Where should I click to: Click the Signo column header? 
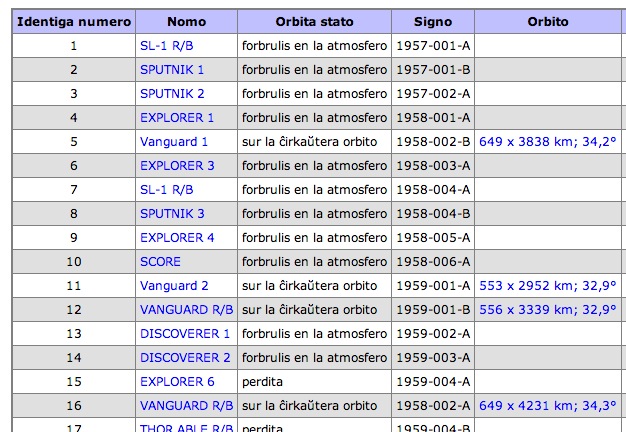[433, 22]
